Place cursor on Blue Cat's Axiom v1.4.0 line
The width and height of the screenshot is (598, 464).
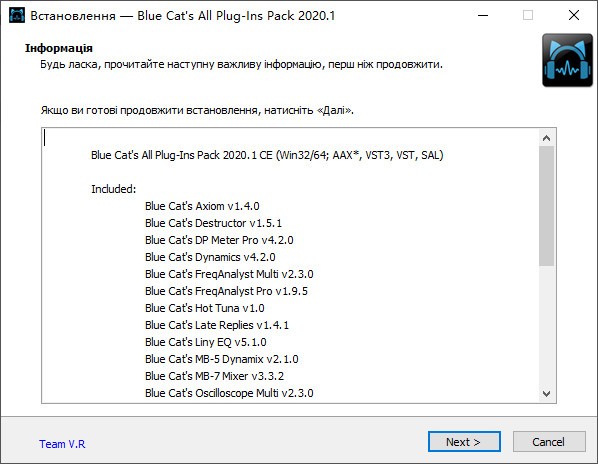[202, 206]
